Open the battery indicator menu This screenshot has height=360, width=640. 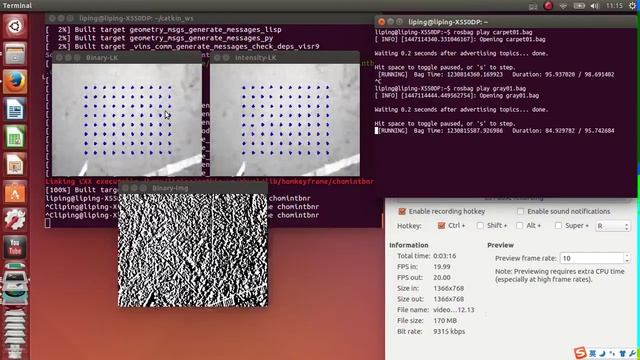(x=579, y=6)
